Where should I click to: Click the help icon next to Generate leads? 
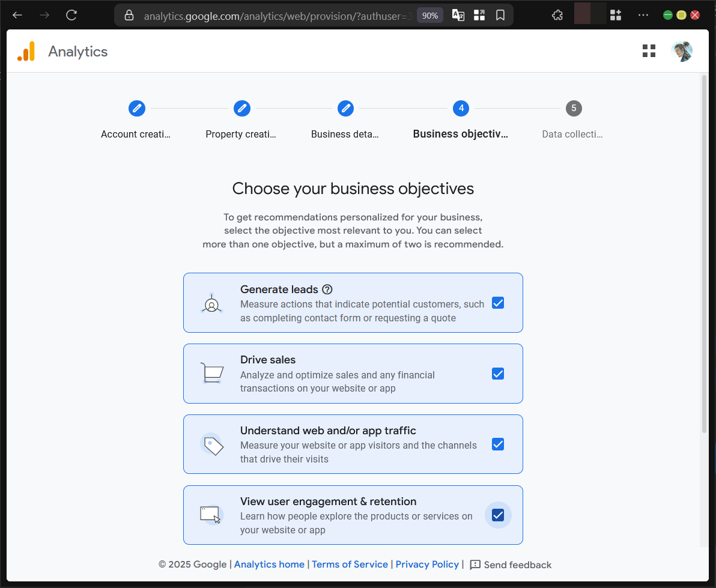[327, 289]
